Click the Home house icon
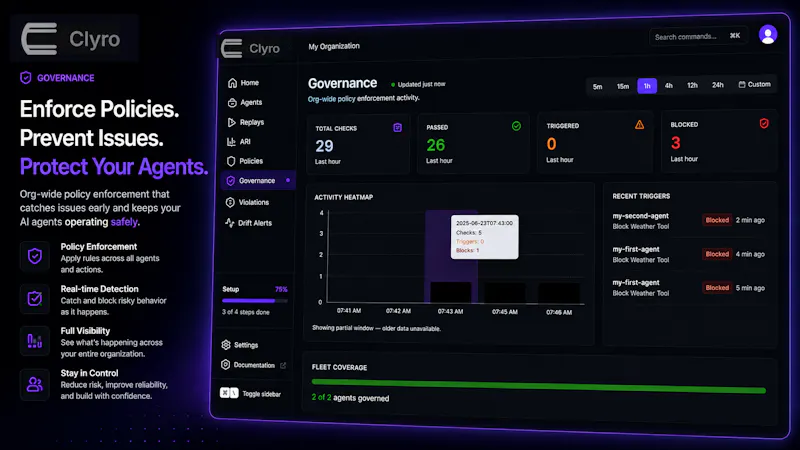 (232, 83)
